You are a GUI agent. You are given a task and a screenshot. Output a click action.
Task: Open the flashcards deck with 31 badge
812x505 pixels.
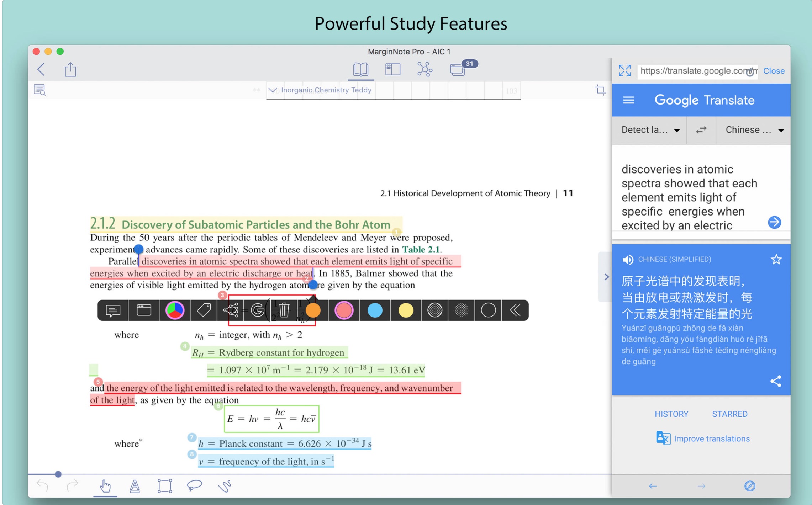(458, 69)
